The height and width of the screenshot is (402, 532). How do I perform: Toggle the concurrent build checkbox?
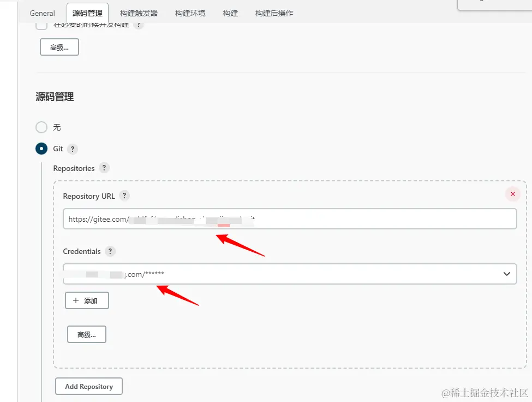[x=41, y=25]
